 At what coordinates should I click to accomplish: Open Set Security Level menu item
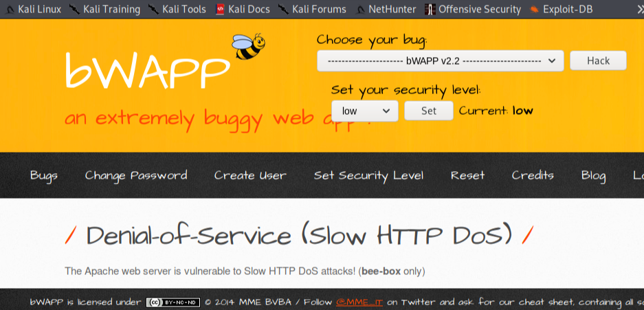click(368, 175)
